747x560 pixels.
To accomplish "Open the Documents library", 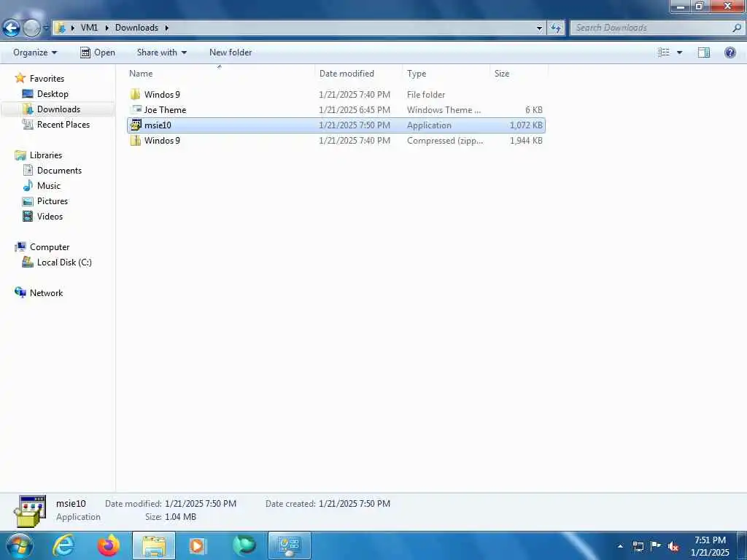I will 59,171.
